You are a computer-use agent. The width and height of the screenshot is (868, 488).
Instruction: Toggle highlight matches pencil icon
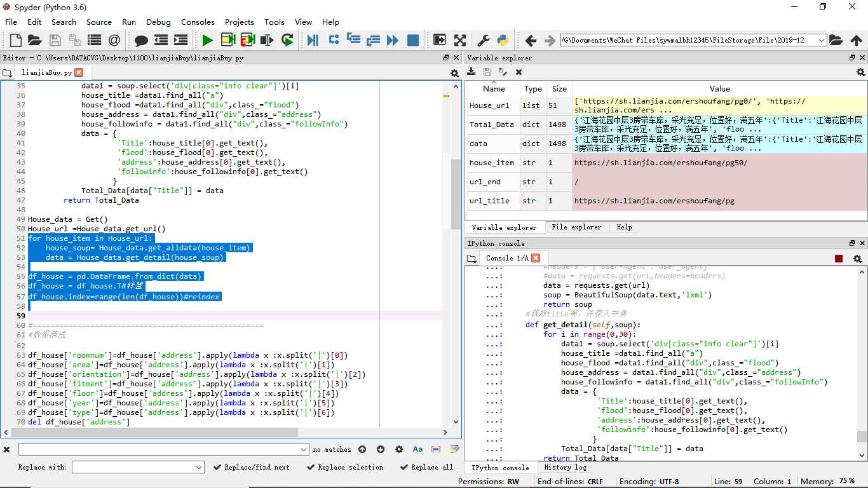(x=454, y=449)
